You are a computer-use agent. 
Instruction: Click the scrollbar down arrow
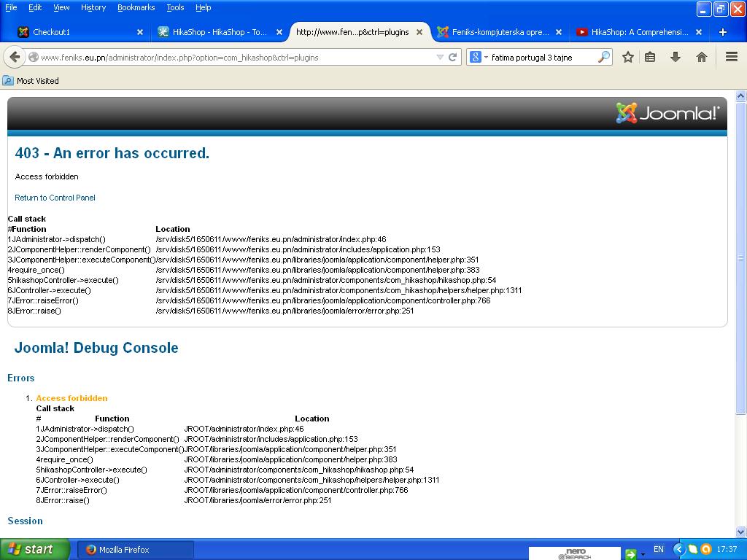(741, 532)
